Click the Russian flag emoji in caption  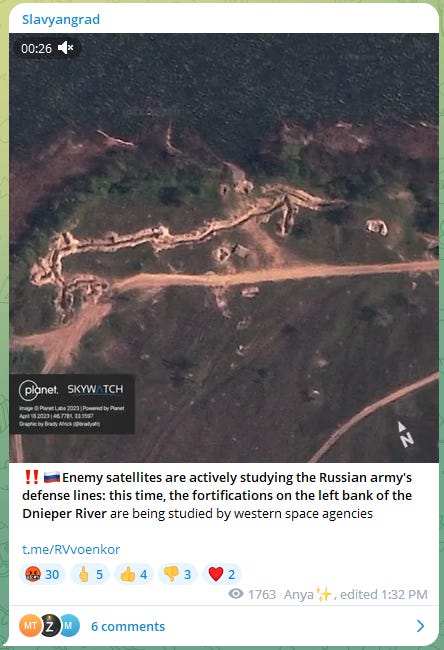coord(52,478)
